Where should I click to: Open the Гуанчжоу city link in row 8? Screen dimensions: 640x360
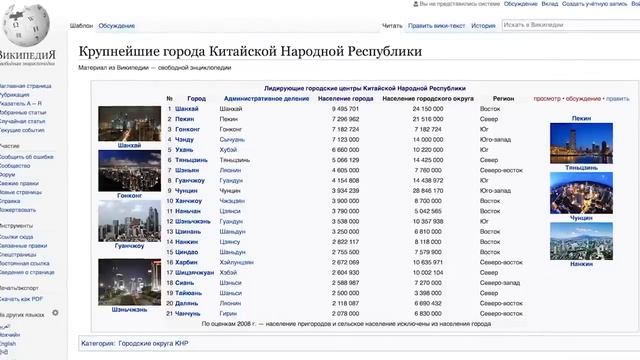click(x=190, y=180)
